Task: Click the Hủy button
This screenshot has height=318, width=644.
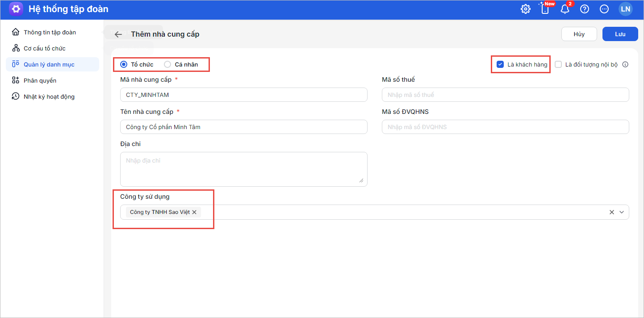Action: click(579, 34)
